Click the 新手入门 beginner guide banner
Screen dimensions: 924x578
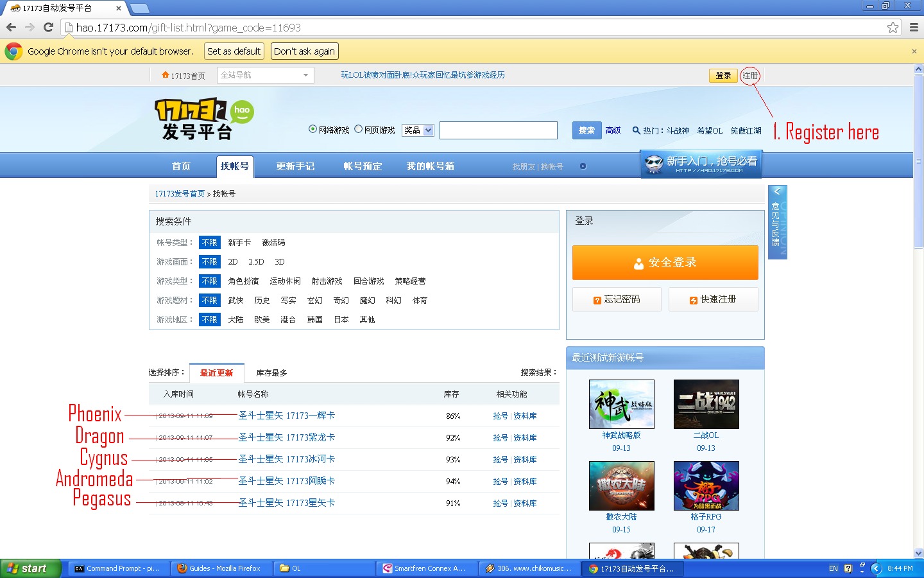click(x=701, y=164)
